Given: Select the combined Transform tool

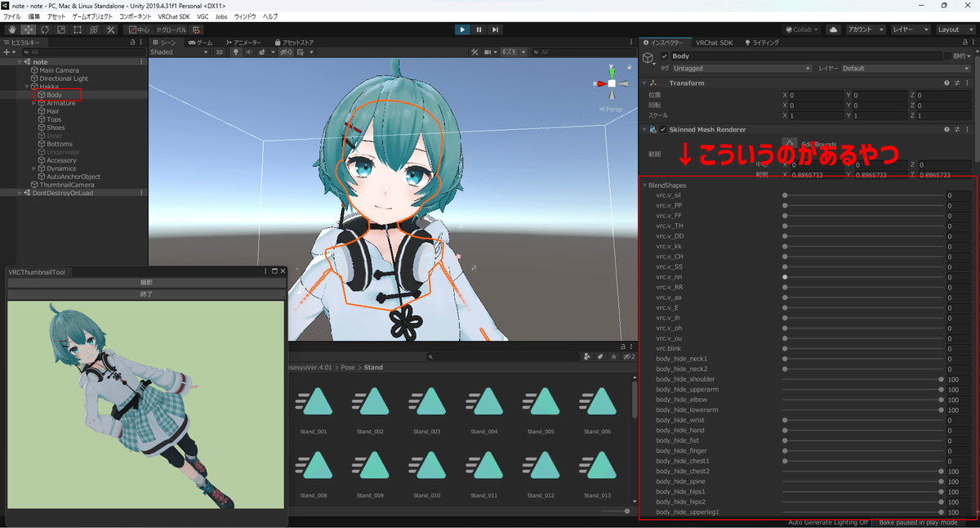Looking at the screenshot, I should 93,29.
